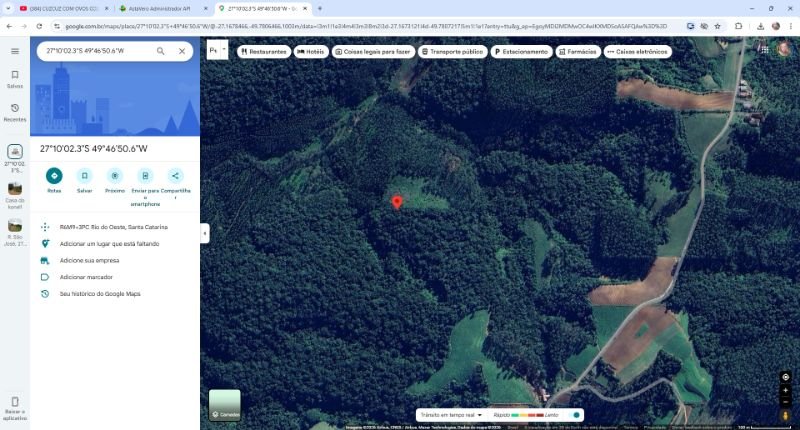
Task: Click the coordinates search input field
Action: coord(95,50)
